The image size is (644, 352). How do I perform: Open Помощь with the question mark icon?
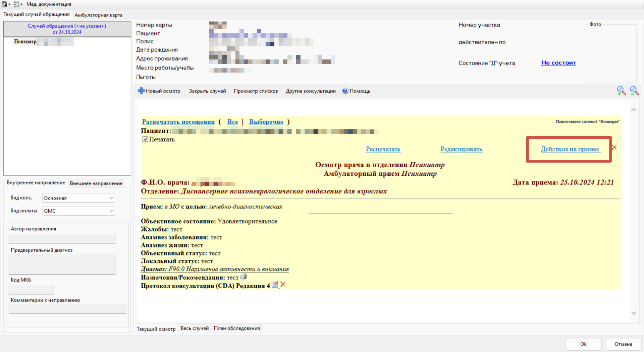click(345, 91)
